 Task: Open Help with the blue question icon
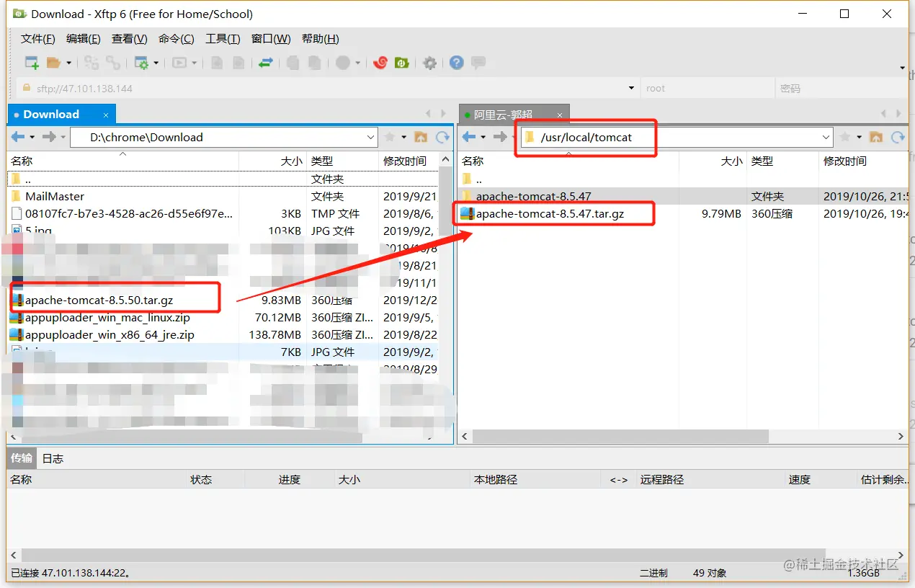[x=456, y=63]
